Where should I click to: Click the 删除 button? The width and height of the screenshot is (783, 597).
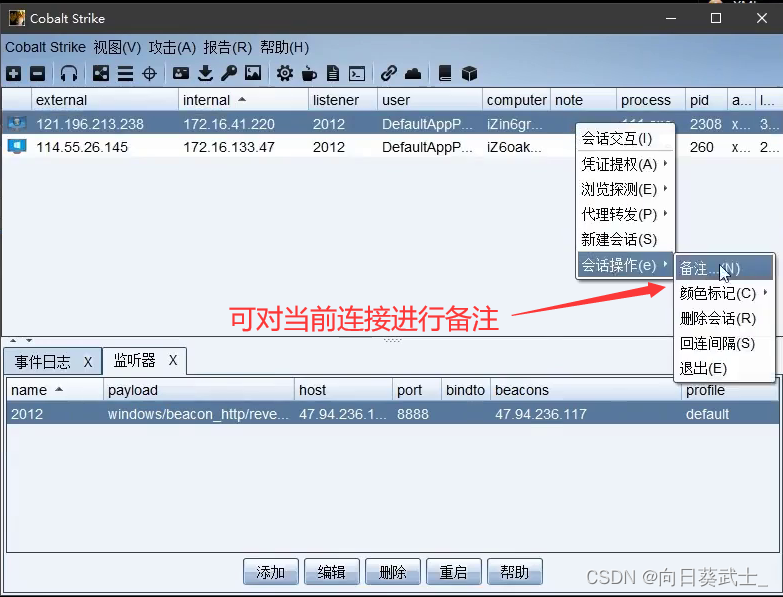pos(392,572)
